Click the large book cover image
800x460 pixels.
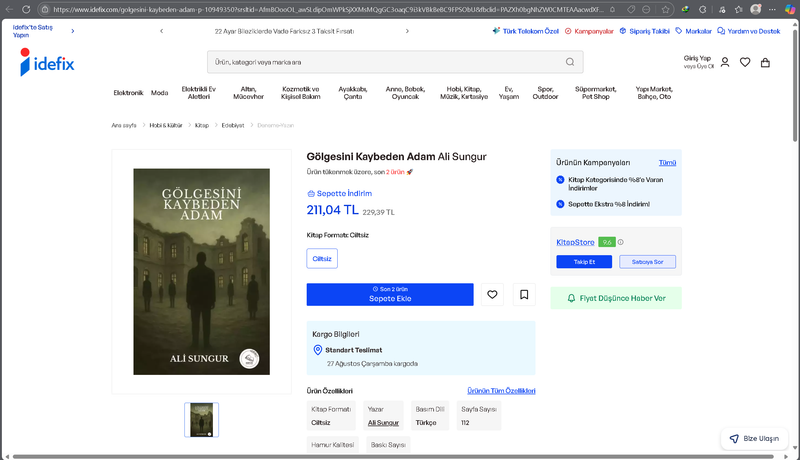(202, 272)
